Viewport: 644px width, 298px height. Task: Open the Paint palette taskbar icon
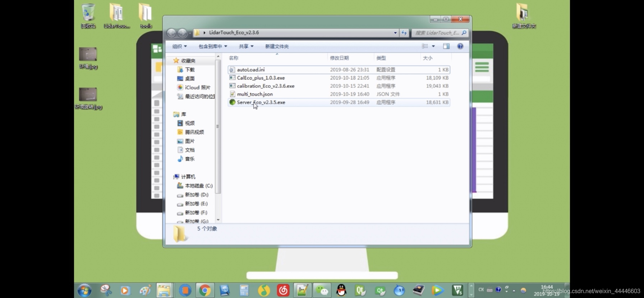(x=145, y=290)
